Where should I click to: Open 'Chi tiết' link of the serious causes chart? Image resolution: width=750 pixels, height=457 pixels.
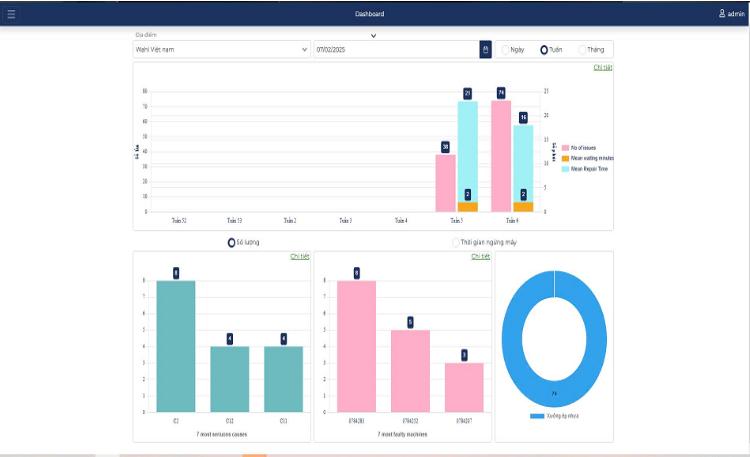pos(300,256)
